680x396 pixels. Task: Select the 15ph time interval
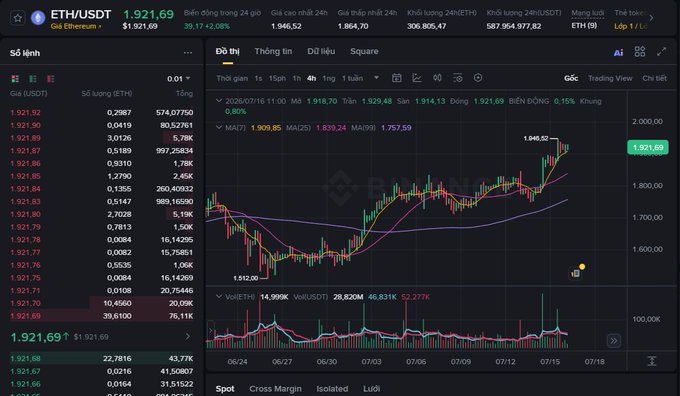[x=277, y=79]
